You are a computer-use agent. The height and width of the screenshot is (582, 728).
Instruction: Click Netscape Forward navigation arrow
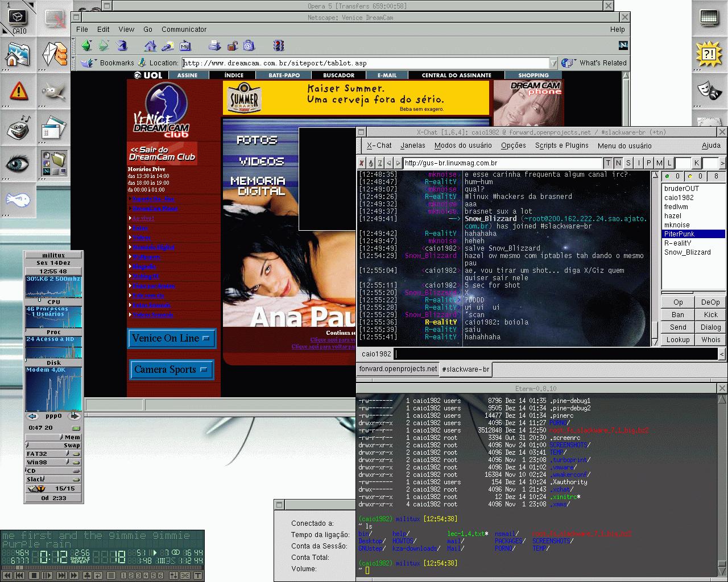(x=104, y=46)
